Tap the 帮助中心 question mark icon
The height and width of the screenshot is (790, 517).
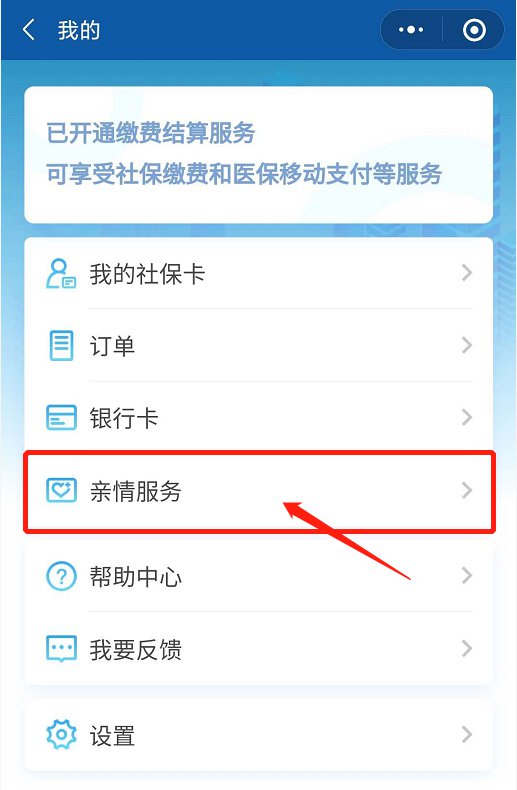tap(61, 576)
